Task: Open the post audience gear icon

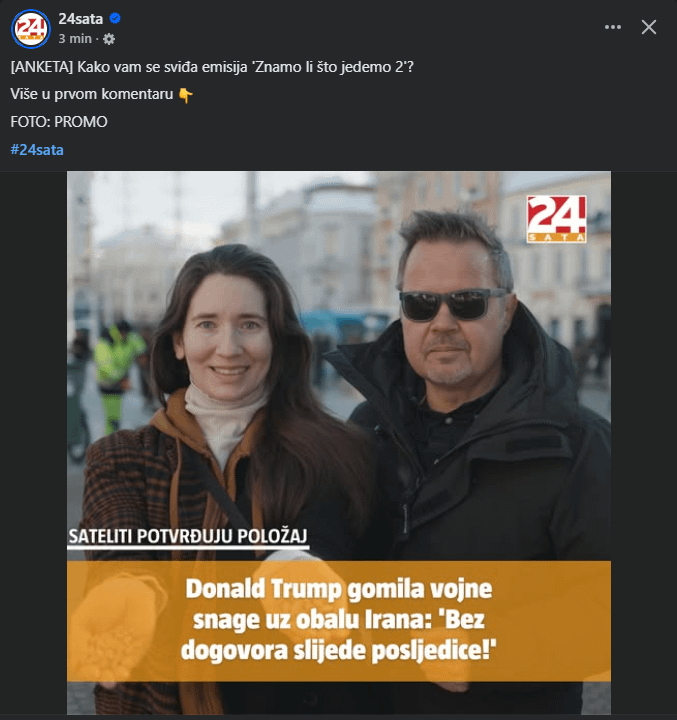Action: pyautogui.click(x=109, y=39)
